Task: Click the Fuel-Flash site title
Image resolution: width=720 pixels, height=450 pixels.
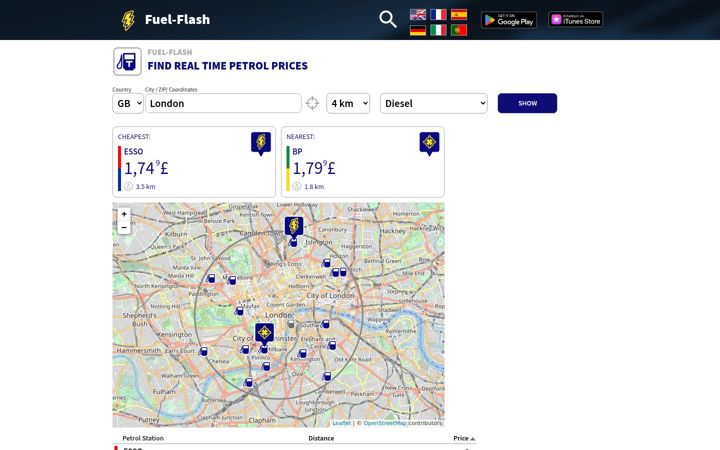Action: (x=177, y=20)
